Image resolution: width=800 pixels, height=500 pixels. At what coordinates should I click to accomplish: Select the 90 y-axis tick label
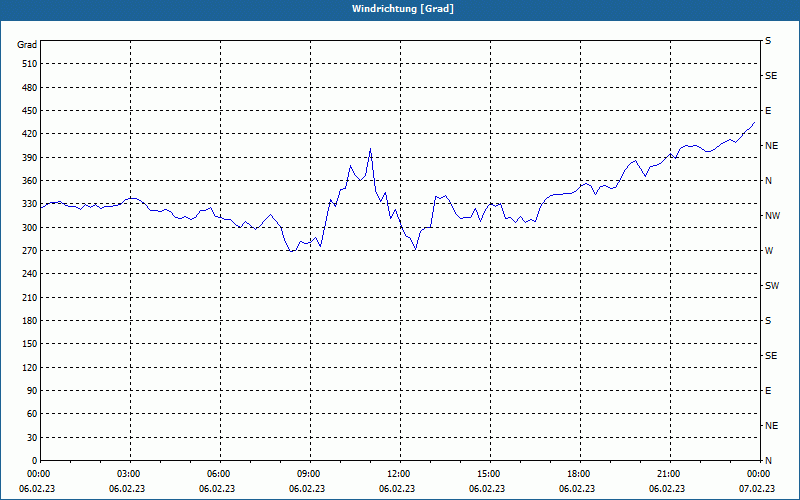[32, 391]
